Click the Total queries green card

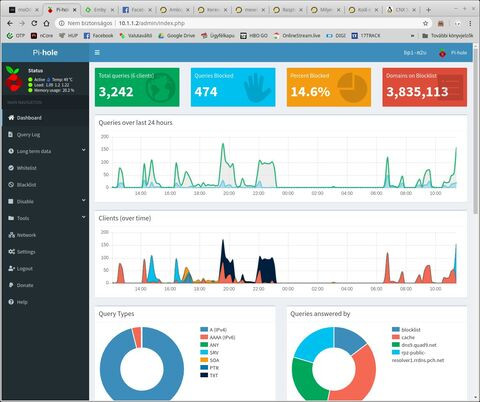[x=137, y=87]
